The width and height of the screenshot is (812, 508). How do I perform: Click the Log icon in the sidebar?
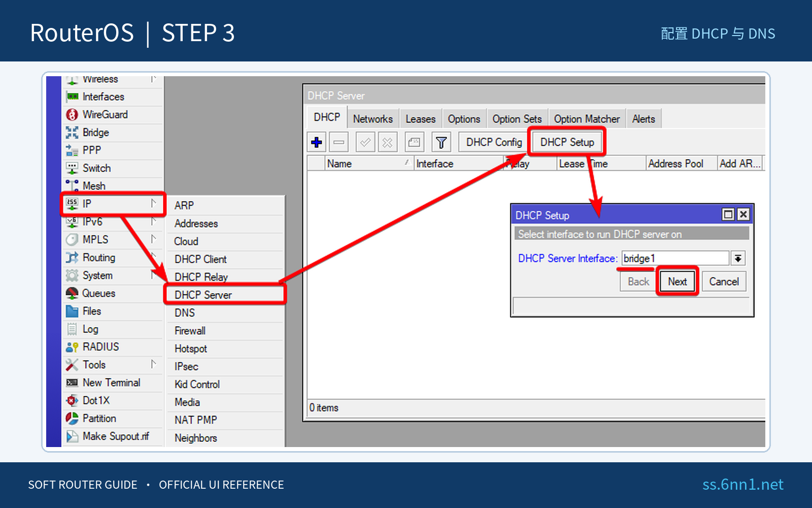pyautogui.click(x=73, y=329)
